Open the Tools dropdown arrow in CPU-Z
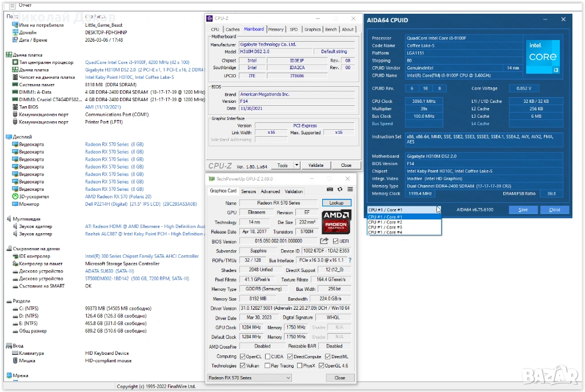 pyautogui.click(x=296, y=165)
